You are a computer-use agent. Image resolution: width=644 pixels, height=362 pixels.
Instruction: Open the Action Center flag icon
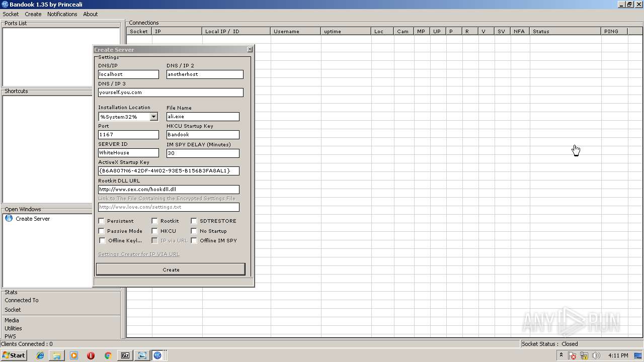[573, 355]
